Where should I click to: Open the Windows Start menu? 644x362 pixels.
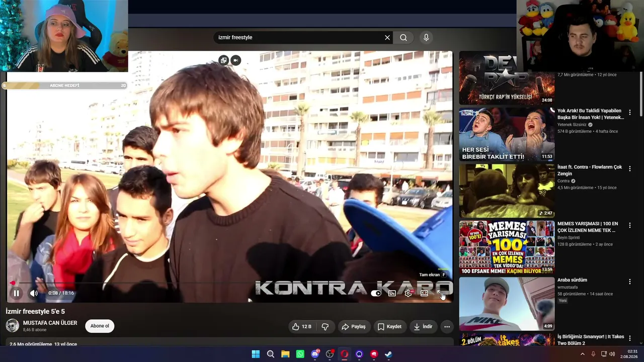[x=256, y=354]
